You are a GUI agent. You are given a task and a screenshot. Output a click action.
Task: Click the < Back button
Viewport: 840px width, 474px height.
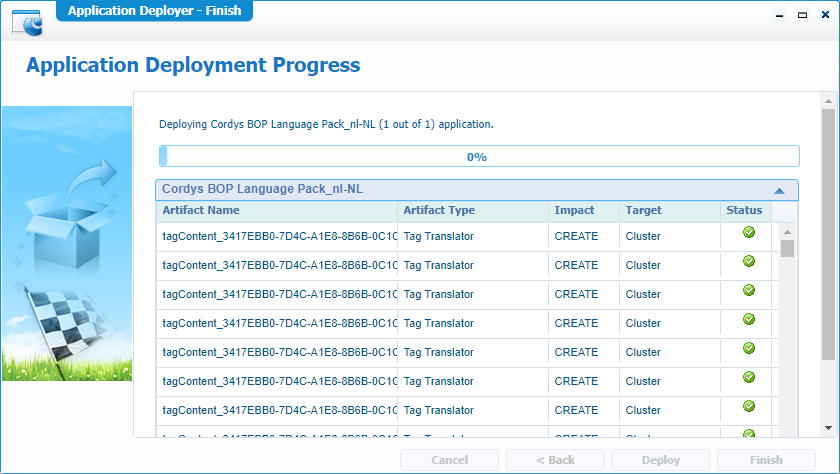pyautogui.click(x=555, y=460)
